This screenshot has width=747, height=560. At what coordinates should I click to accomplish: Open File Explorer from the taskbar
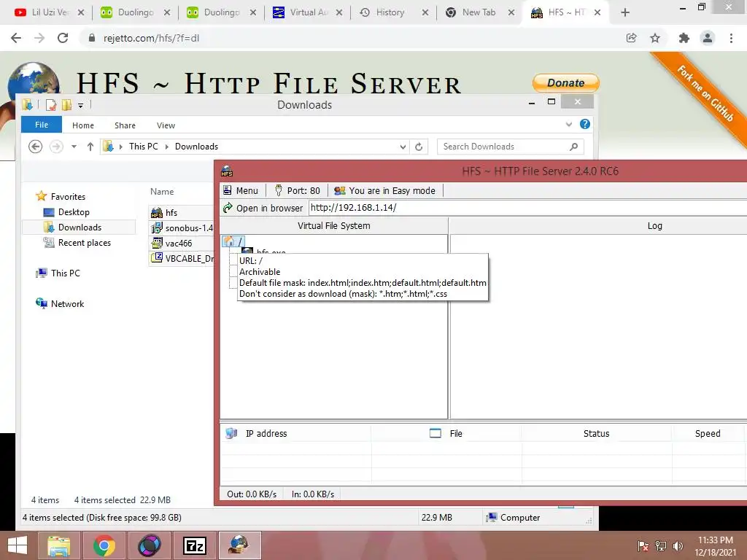(59, 545)
